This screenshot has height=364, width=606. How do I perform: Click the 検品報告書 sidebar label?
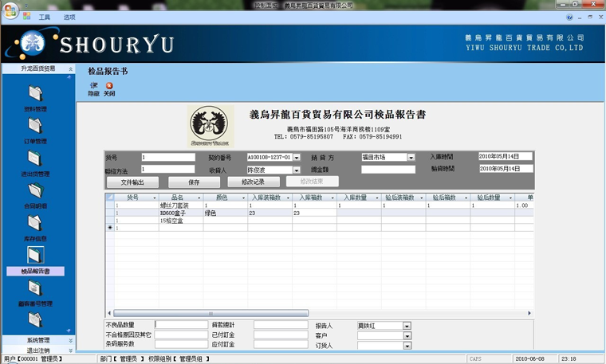pos(36,272)
